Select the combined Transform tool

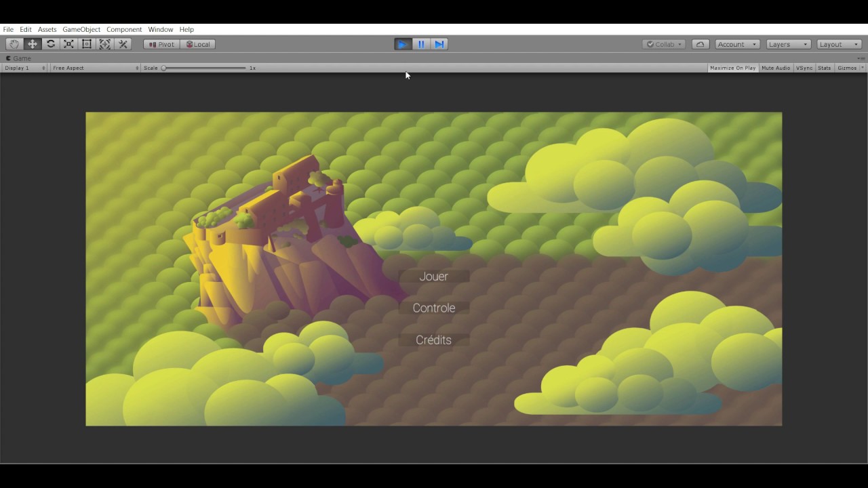coord(105,44)
